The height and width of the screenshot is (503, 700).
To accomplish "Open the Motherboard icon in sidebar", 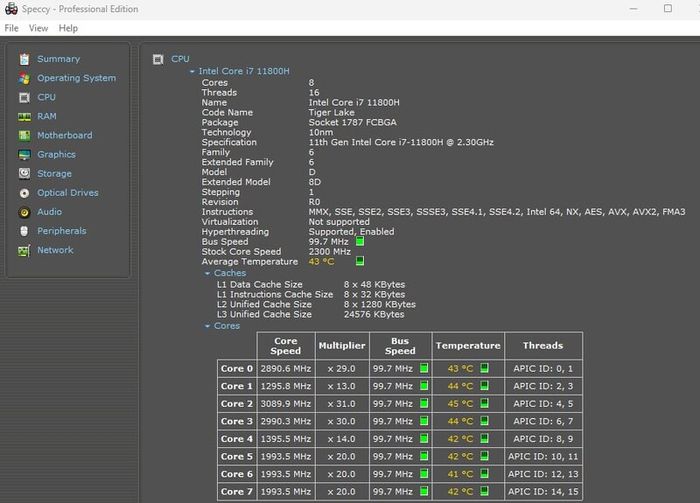I will coord(24,136).
